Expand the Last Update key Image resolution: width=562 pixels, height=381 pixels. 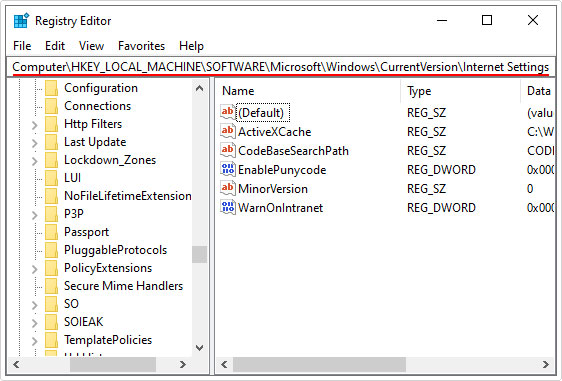pos(34,143)
